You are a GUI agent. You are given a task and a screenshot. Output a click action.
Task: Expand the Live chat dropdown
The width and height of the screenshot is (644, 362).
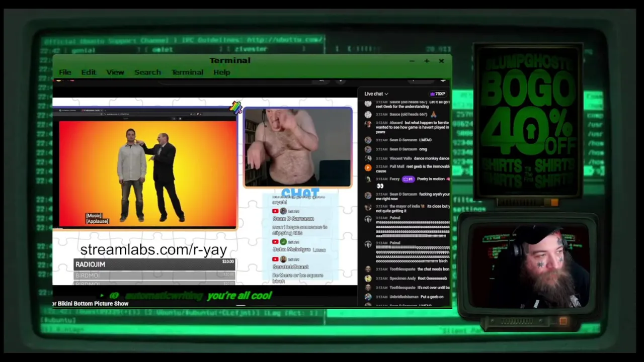pyautogui.click(x=376, y=94)
